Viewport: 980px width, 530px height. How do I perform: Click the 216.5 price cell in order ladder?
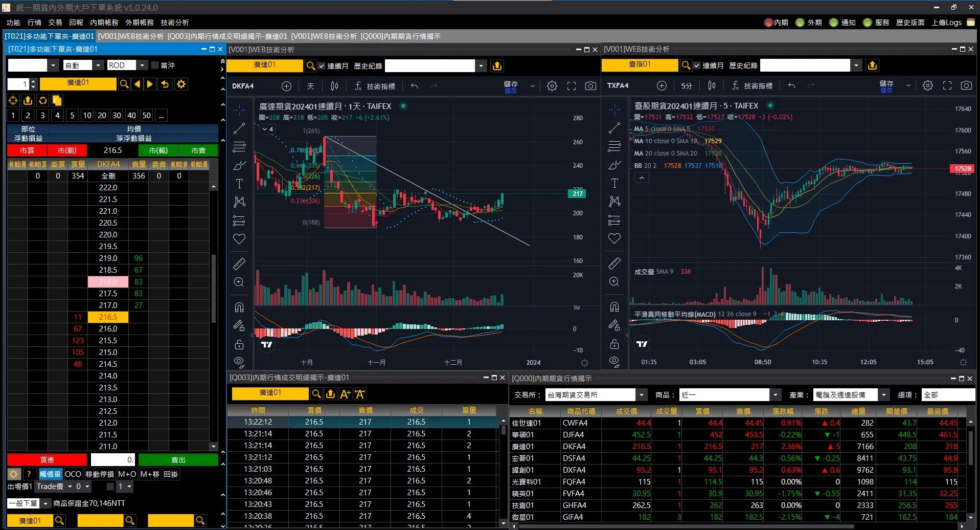[108, 317]
